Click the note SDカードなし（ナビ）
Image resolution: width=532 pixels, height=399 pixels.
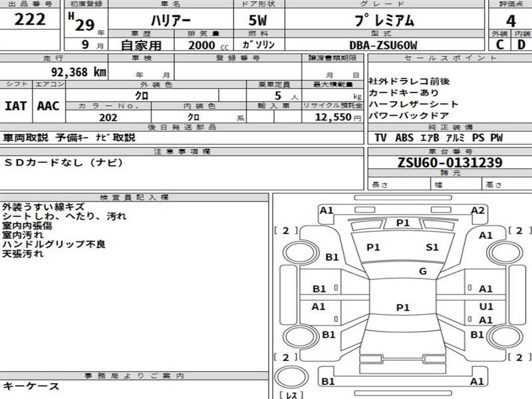(x=63, y=162)
